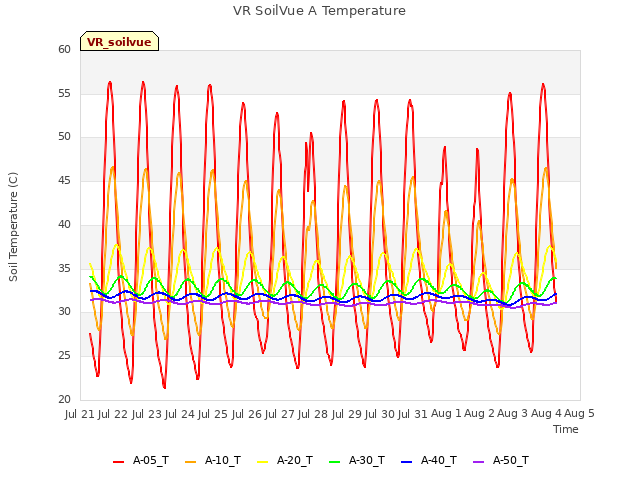Toggle the A-40_T legend entry

(x=429, y=461)
